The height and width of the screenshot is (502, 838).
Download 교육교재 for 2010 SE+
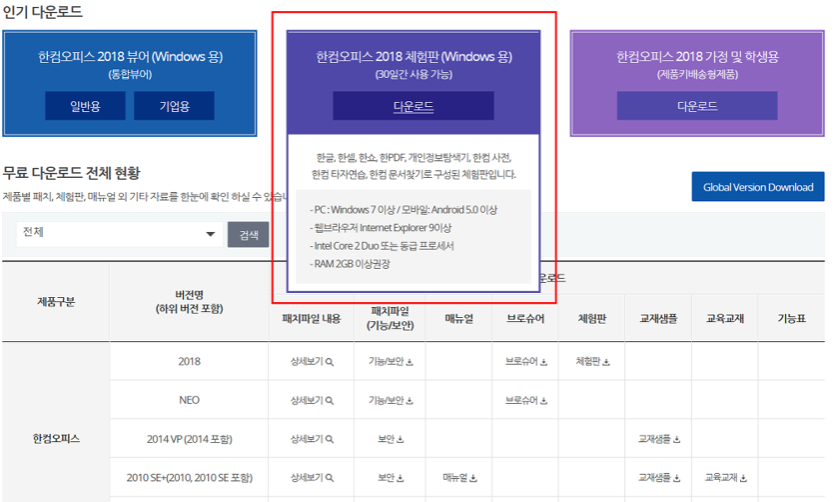pos(725,477)
